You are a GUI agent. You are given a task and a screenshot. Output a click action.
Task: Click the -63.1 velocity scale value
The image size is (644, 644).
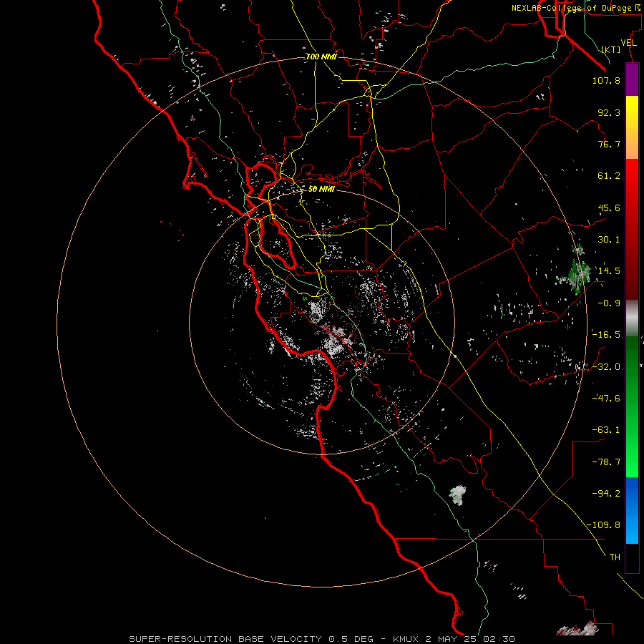point(606,430)
